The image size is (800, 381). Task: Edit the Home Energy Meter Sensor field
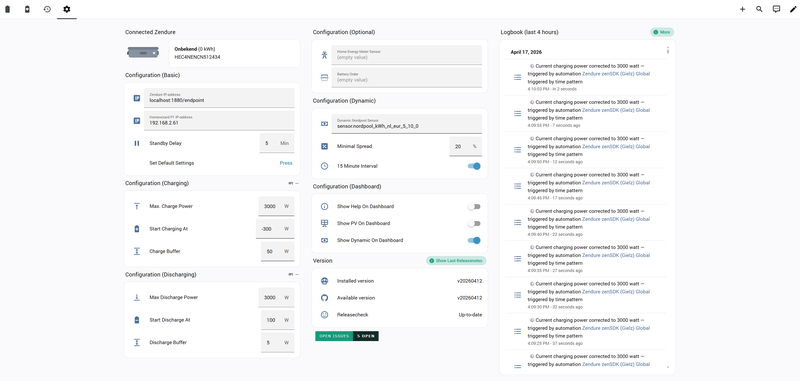pos(407,55)
